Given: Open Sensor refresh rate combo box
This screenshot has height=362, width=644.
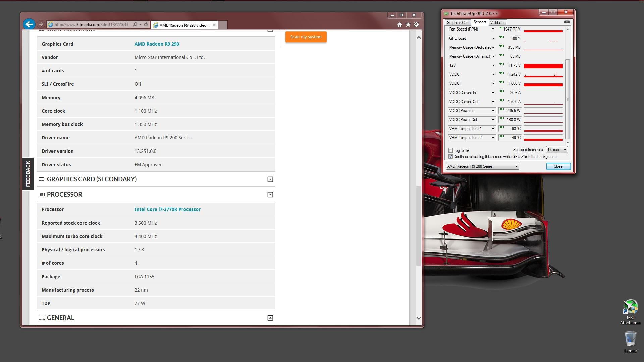Looking at the screenshot, I should click(557, 150).
